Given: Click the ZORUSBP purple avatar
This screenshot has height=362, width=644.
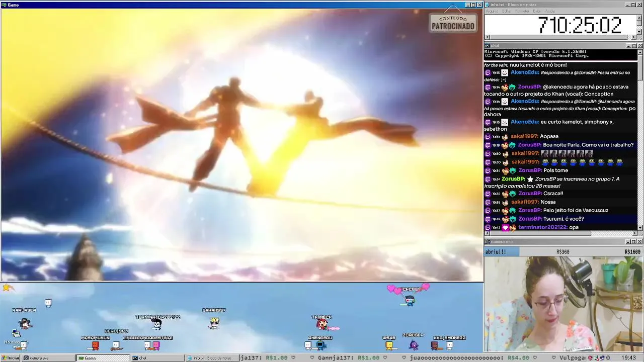Looking at the screenshot, I should coord(413,344).
